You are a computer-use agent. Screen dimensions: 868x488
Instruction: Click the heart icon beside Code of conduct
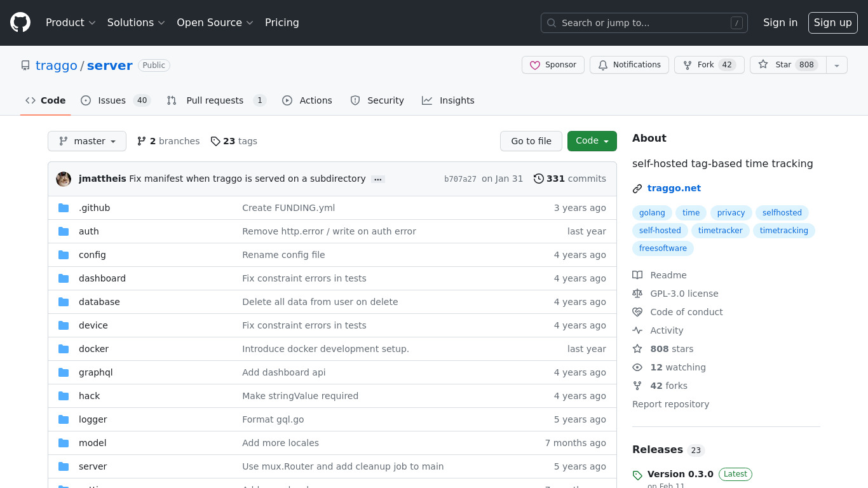637,312
